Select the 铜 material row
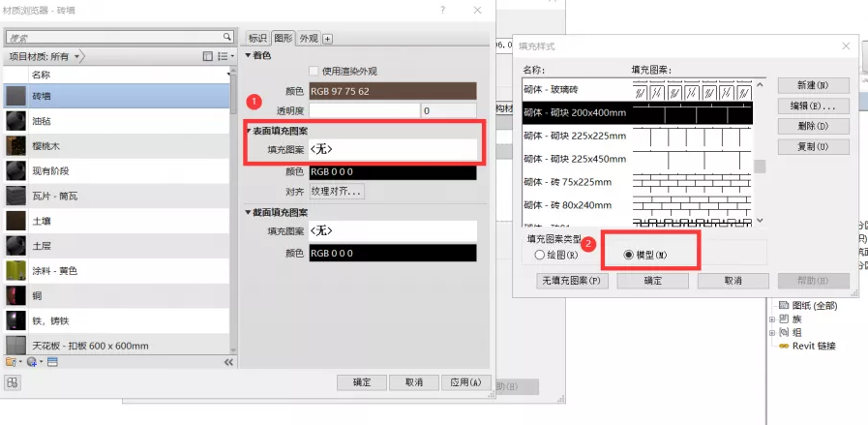This screenshot has width=868, height=425. coord(116,296)
